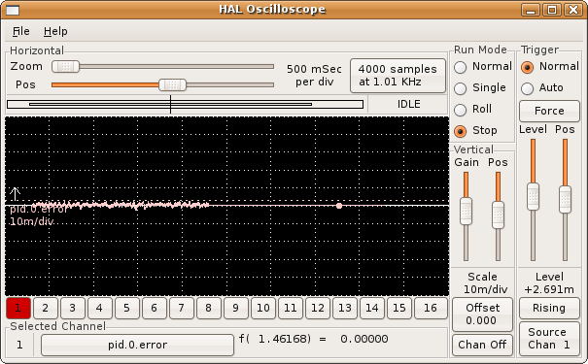Select channel 15 button
Image resolution: width=588 pixels, height=364 pixels.
click(399, 309)
